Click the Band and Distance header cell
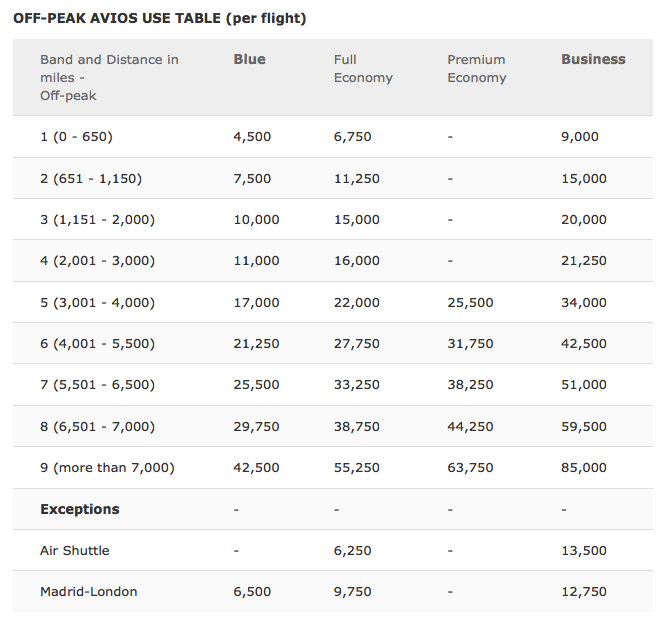Screen dimensions: 665x620 tap(109, 77)
